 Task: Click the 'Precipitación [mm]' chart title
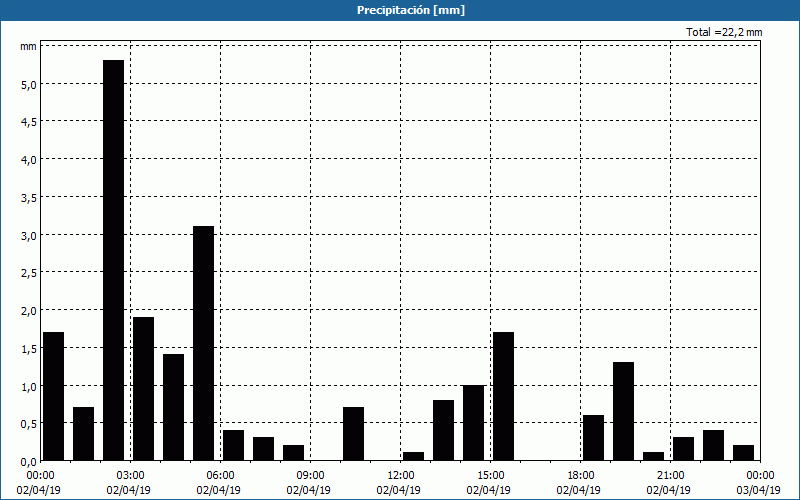coord(411,10)
